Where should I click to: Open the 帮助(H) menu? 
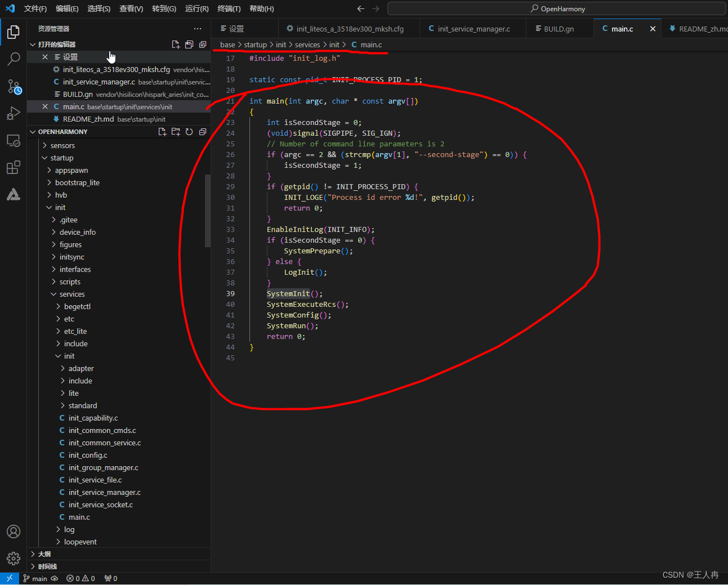(x=262, y=8)
